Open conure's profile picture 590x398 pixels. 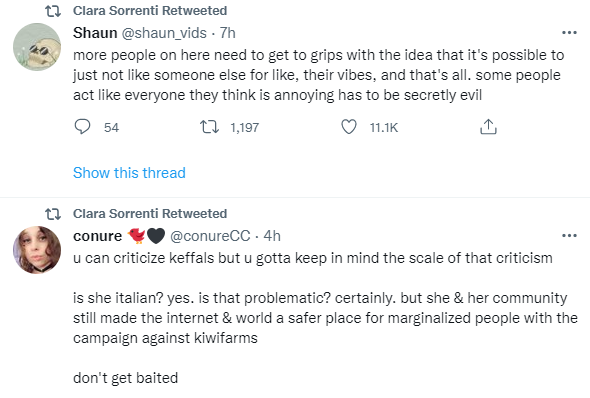click(37, 250)
